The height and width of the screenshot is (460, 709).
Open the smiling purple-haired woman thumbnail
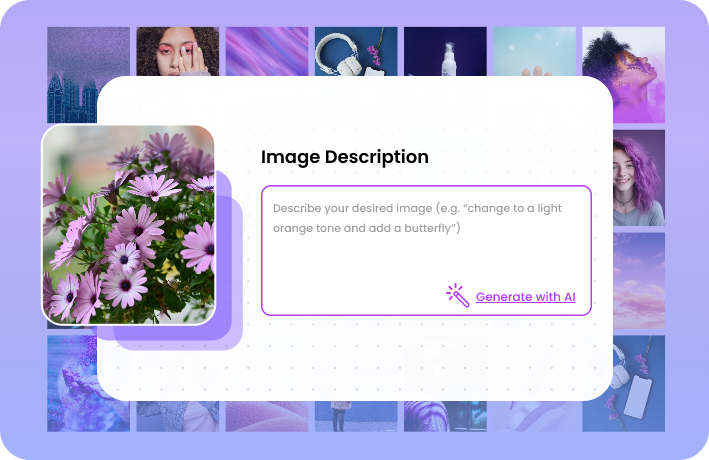pos(638,178)
